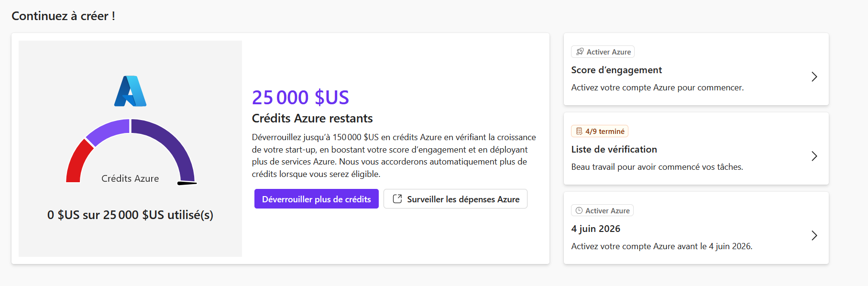Open the 4 juin 2026 card chevron
Screen dimensions: 868x286
click(814, 235)
